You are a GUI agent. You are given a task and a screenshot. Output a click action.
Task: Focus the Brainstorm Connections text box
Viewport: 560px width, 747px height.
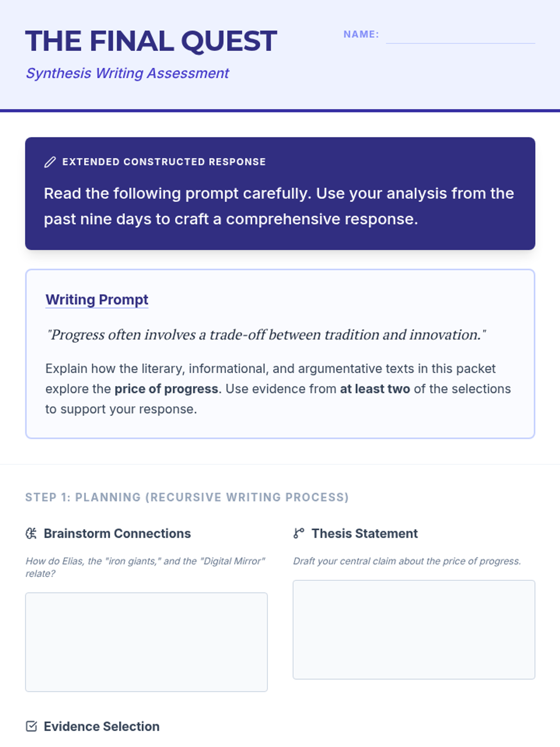click(x=146, y=642)
